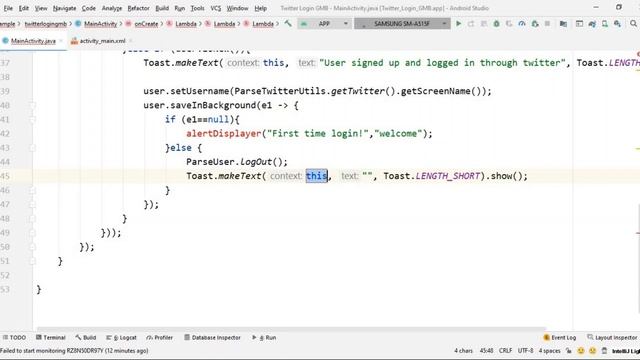Click the Search Everywhere magnifier icon
The width and height of the screenshot is (640, 360).
[x=633, y=24]
